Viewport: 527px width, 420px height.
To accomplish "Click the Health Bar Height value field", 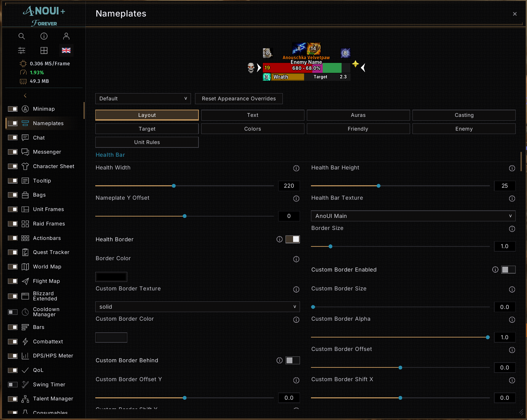I will pos(505,186).
